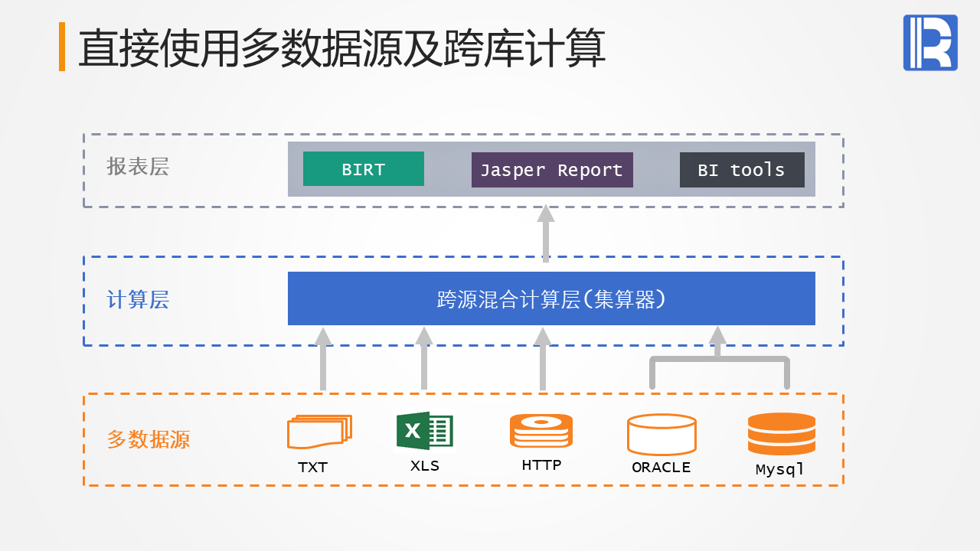Click the arrow above XLS icon
Viewport: 980px width, 551px height.
pyautogui.click(x=424, y=358)
